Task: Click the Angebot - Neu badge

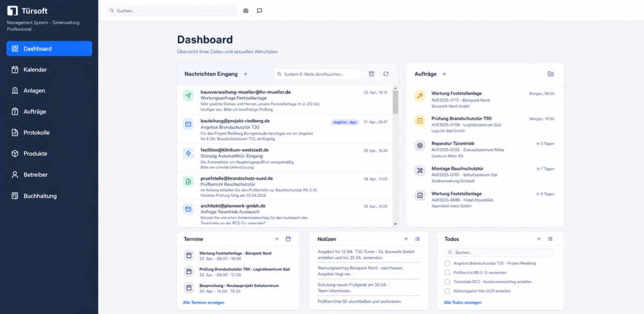Action: click(x=345, y=122)
